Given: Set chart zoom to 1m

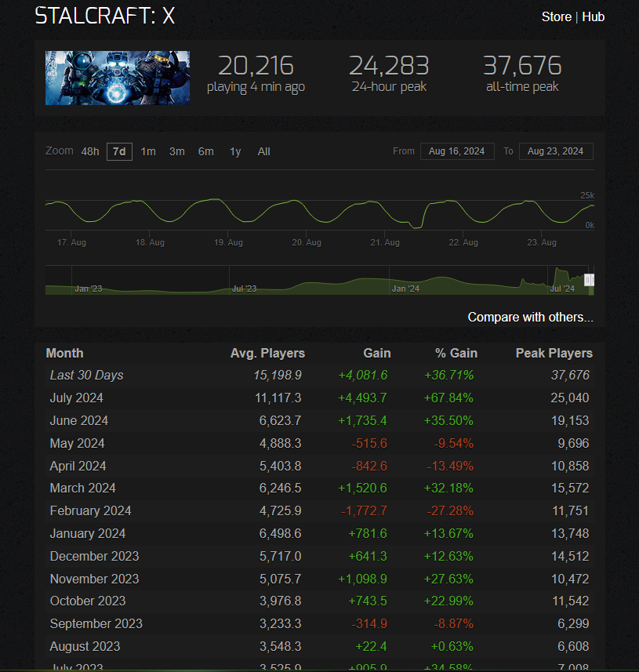Looking at the screenshot, I should (148, 151).
